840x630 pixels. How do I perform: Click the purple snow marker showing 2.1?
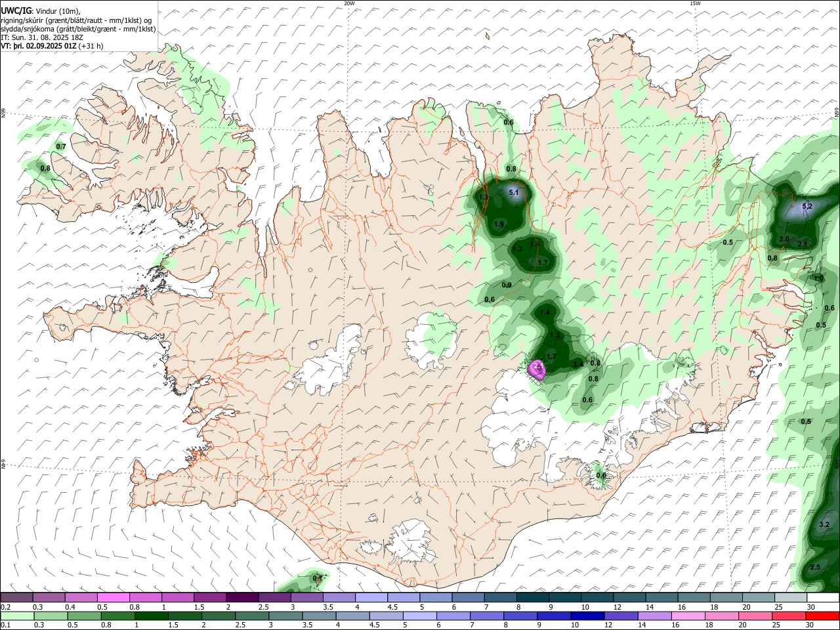click(537, 370)
